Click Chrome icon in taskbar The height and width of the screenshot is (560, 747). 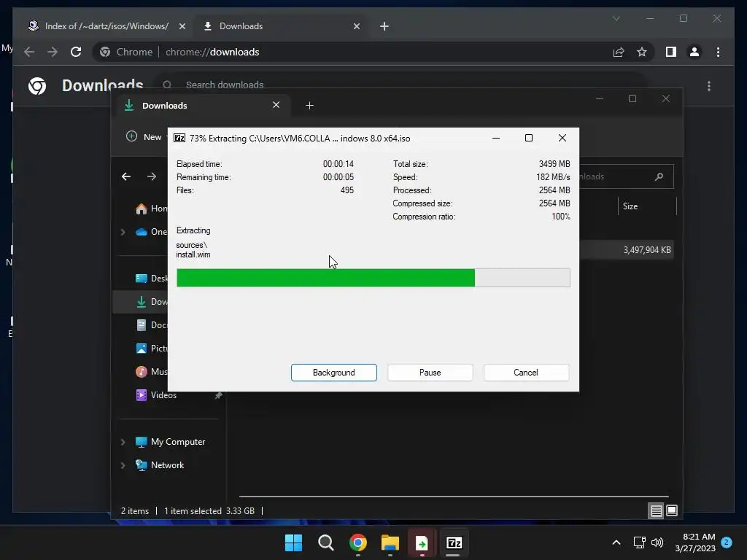(x=357, y=542)
